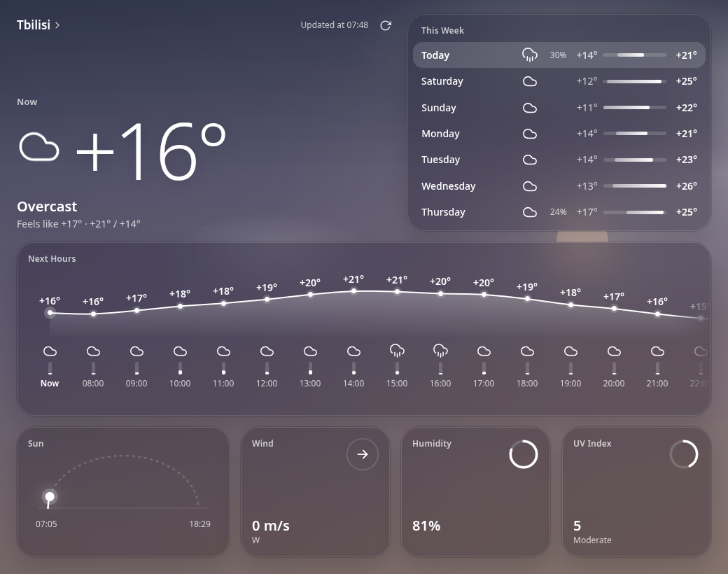Click the rain icon above 15:00
The image size is (728, 574).
(397, 351)
